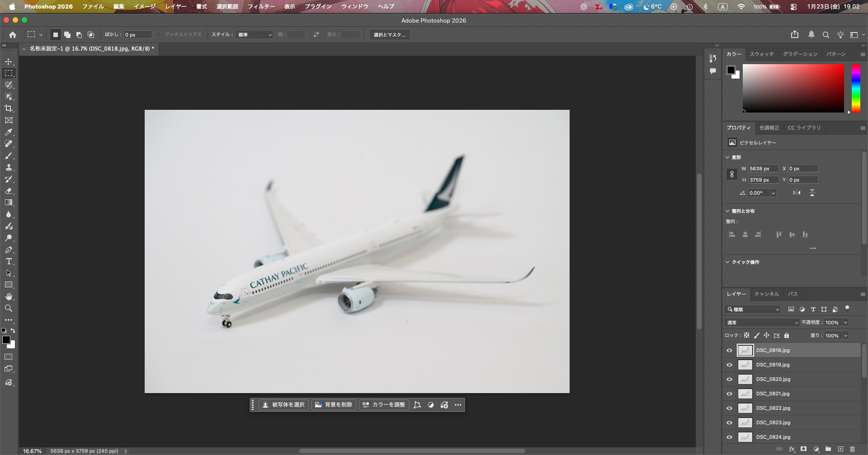Select the Zoom tool in toolbar
The image size is (868, 455).
click(x=9, y=308)
